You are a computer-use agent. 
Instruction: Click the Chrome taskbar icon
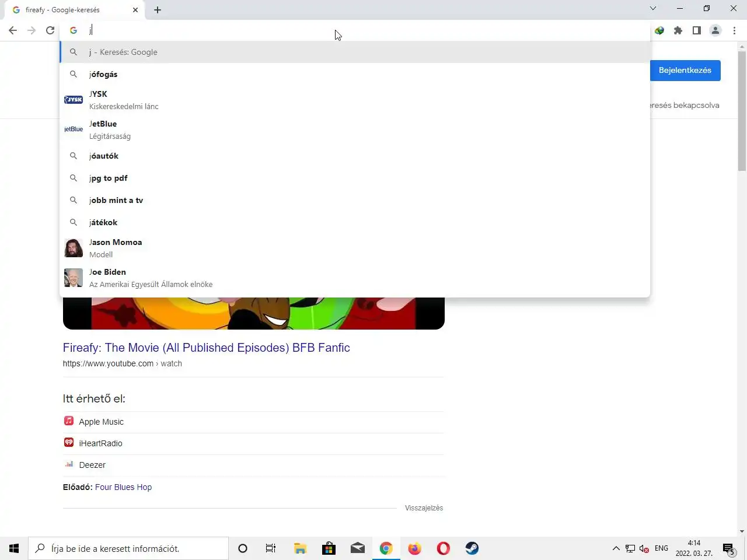[x=386, y=548]
